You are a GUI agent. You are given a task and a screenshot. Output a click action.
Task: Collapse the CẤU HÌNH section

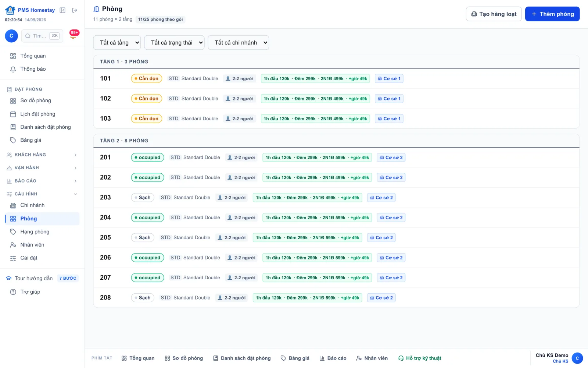click(42, 194)
